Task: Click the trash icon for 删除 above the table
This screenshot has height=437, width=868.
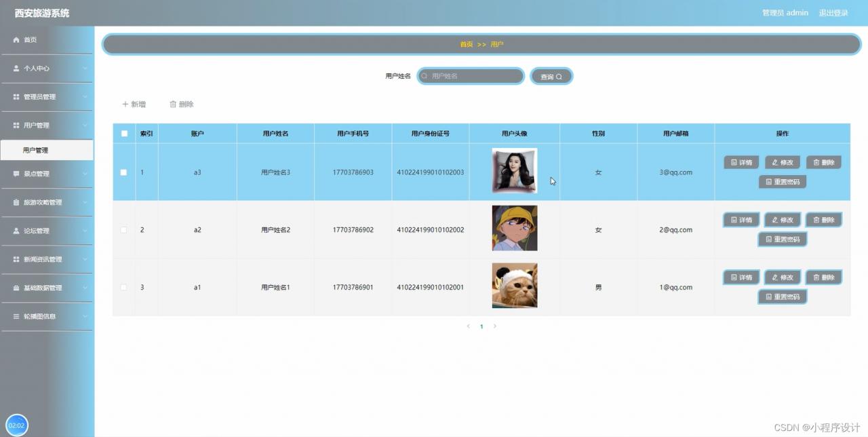Action: [x=173, y=104]
